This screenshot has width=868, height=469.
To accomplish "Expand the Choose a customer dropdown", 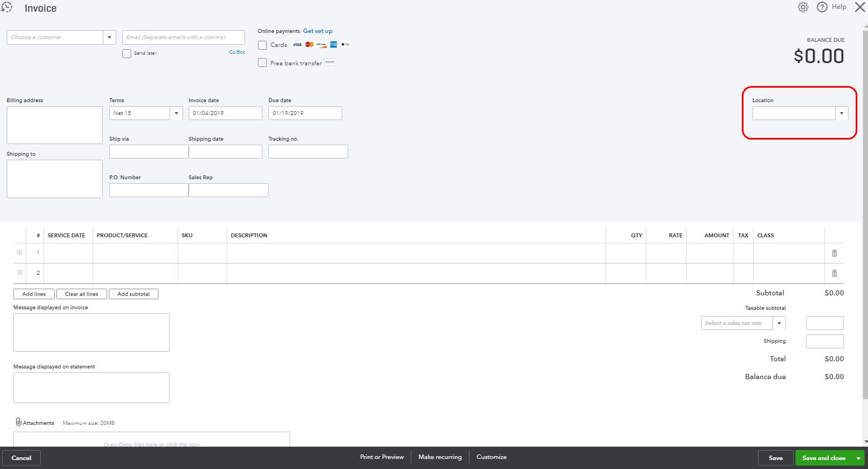I will [110, 37].
